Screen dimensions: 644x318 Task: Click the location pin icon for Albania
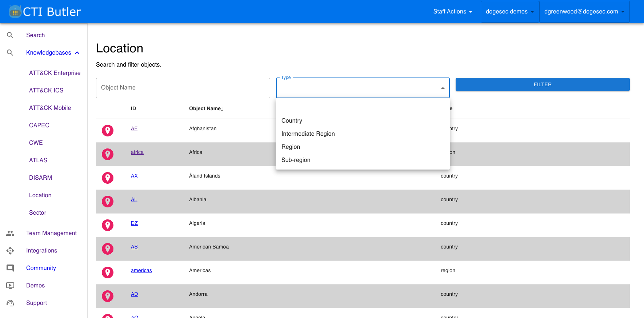click(x=108, y=202)
